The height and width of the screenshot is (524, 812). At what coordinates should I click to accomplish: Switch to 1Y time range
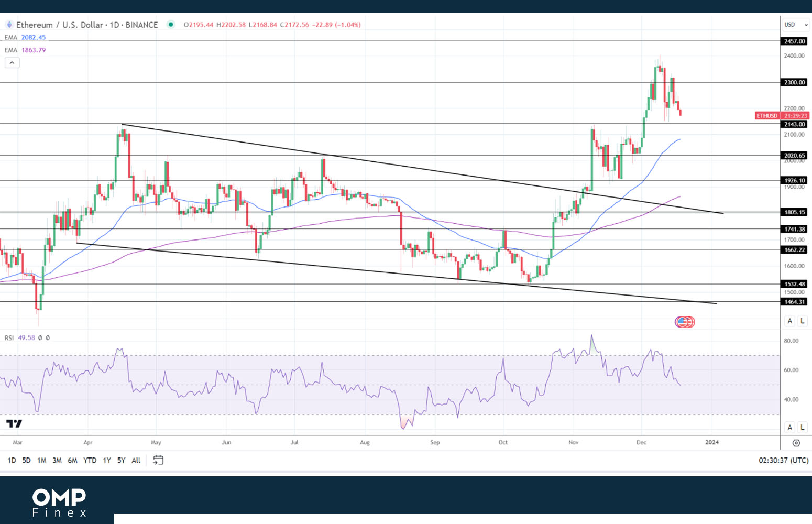(x=107, y=460)
